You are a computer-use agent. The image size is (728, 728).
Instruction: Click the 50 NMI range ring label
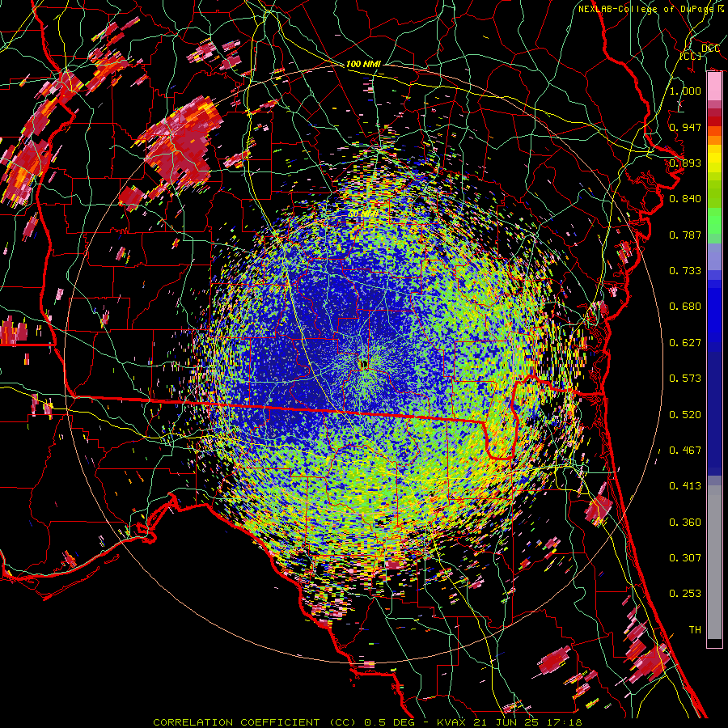[x=363, y=214]
